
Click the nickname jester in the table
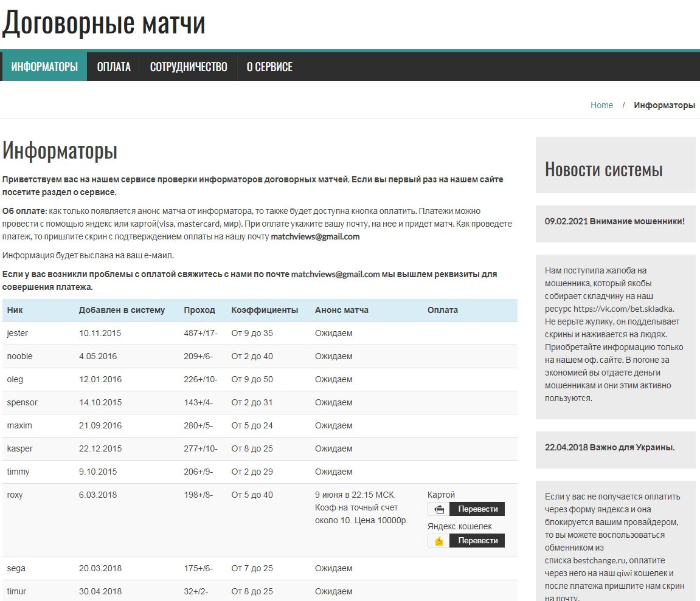pos(18,333)
